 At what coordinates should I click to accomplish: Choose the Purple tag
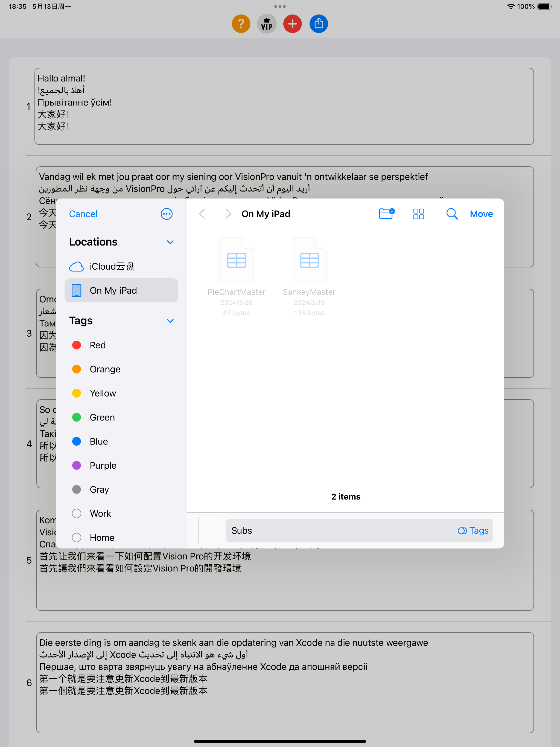coord(121,465)
